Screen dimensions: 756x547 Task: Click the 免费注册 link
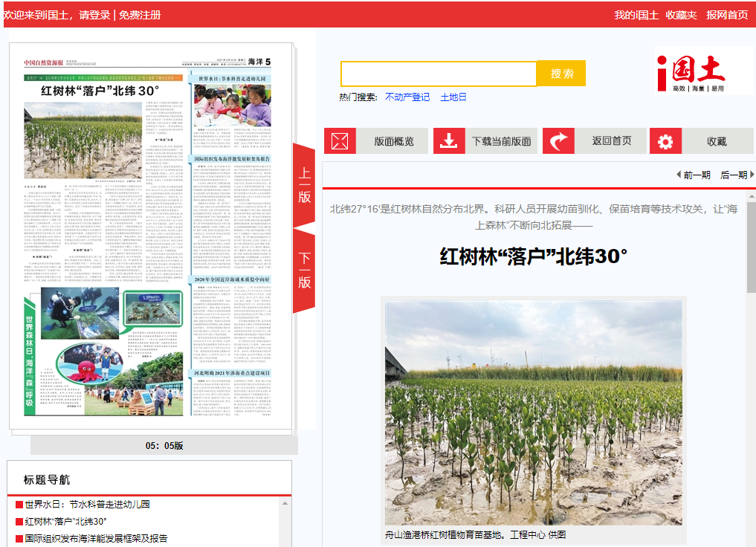(x=140, y=15)
